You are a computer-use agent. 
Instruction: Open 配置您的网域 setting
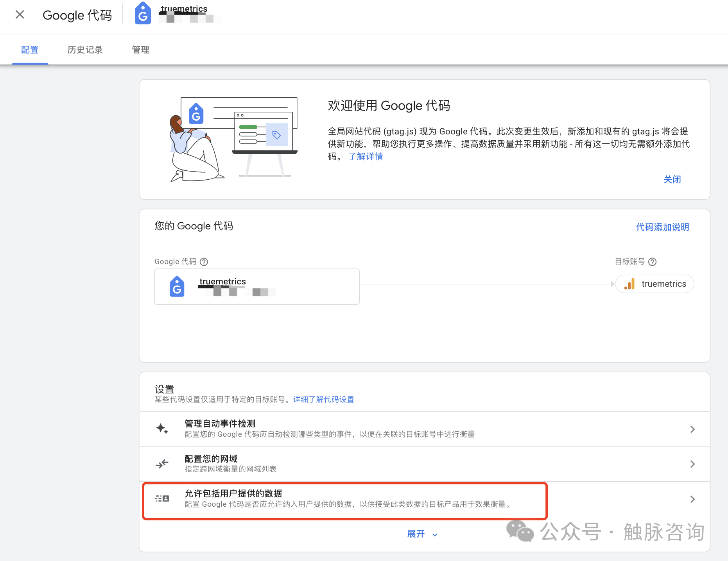(424, 464)
